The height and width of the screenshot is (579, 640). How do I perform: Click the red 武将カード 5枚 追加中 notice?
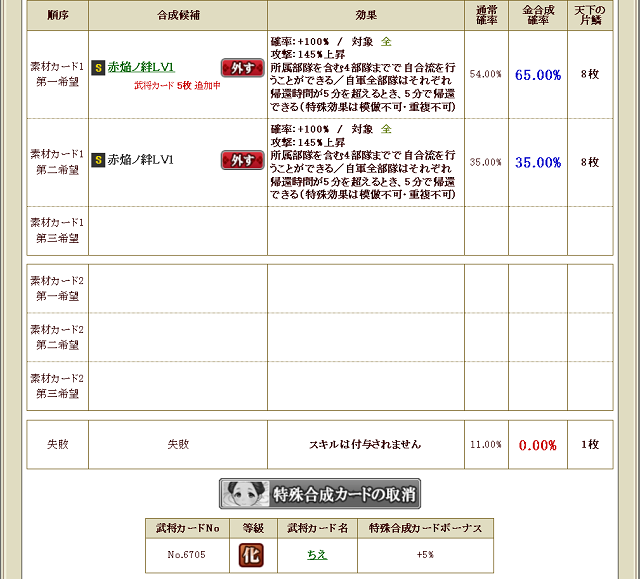[178, 86]
